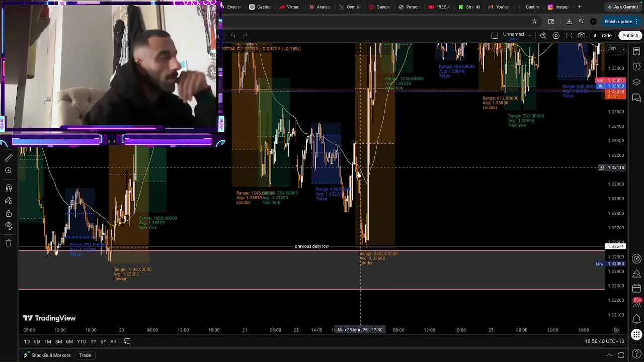Screen dimensions: 644x362
Task: Select the 5D date range
Action: pos(37,342)
